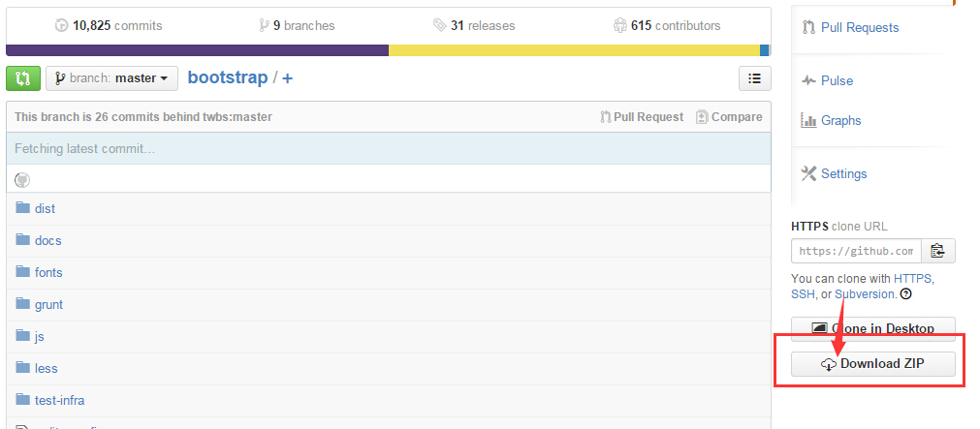
Task: Click the folder icon beside grunt
Action: coord(23,303)
